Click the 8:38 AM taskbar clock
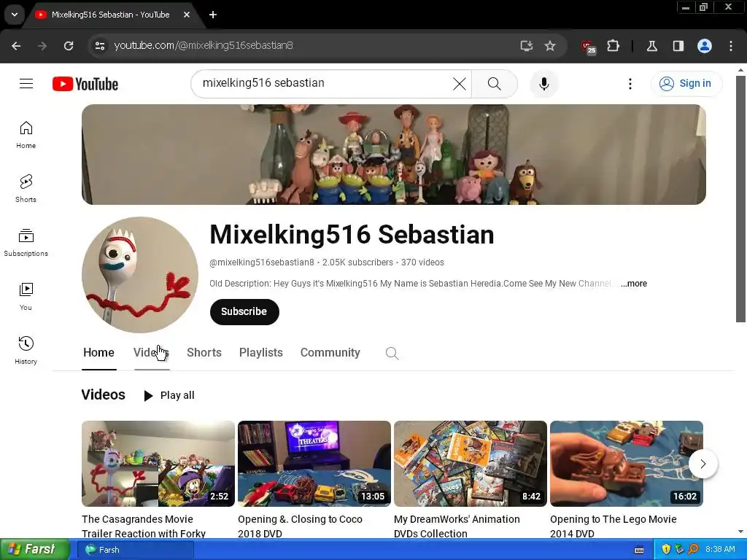This screenshot has width=747, height=560. (720, 550)
